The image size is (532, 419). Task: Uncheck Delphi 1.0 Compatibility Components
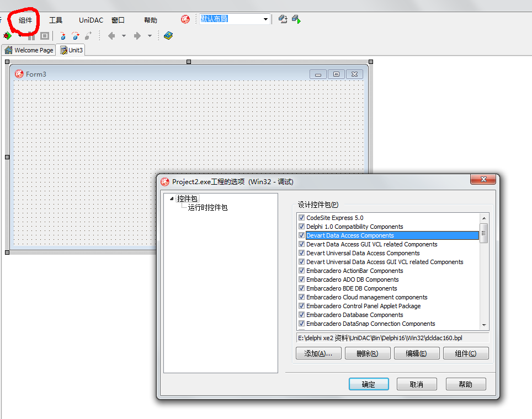click(x=301, y=227)
